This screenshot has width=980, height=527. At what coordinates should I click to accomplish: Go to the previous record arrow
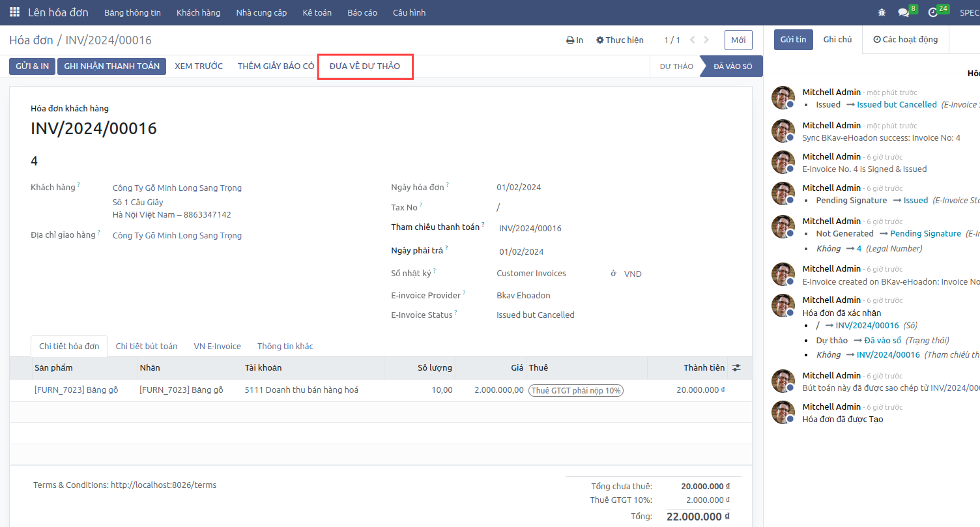pyautogui.click(x=693, y=40)
